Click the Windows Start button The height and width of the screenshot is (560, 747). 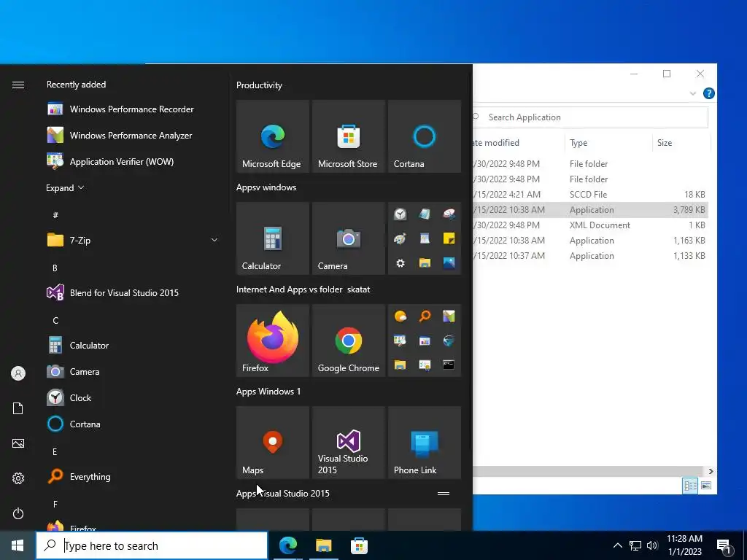click(18, 545)
